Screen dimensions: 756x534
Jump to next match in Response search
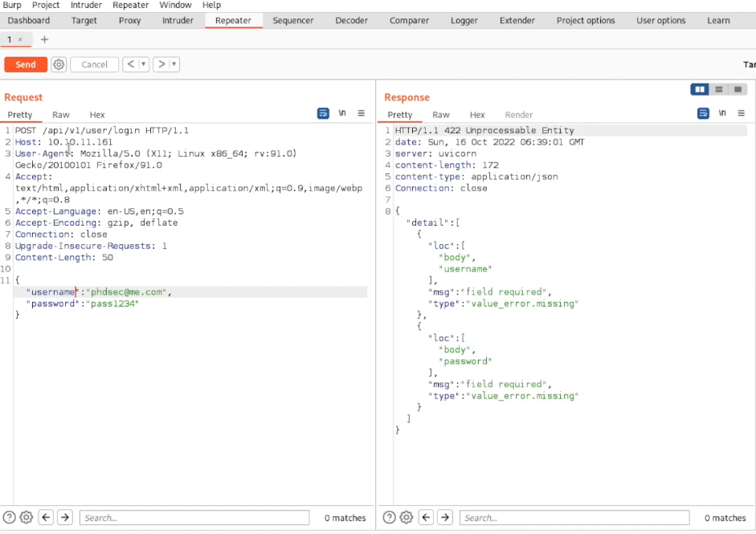pyautogui.click(x=445, y=518)
